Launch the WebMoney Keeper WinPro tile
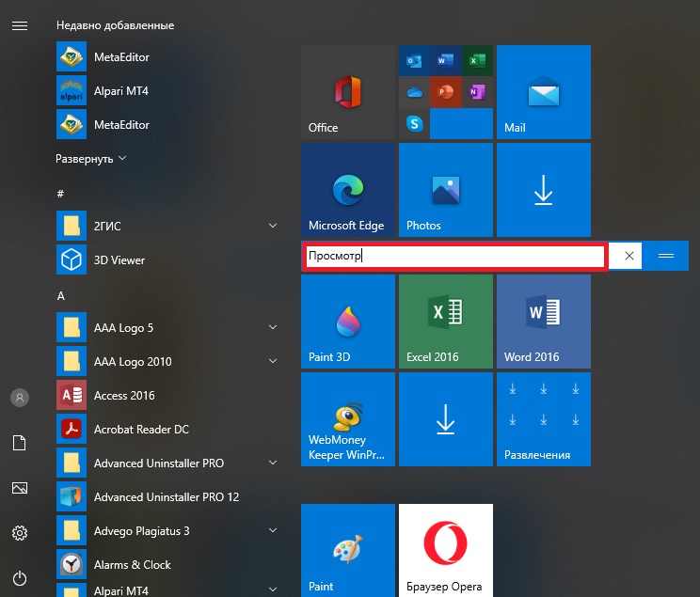The image size is (700, 597). coord(348,419)
